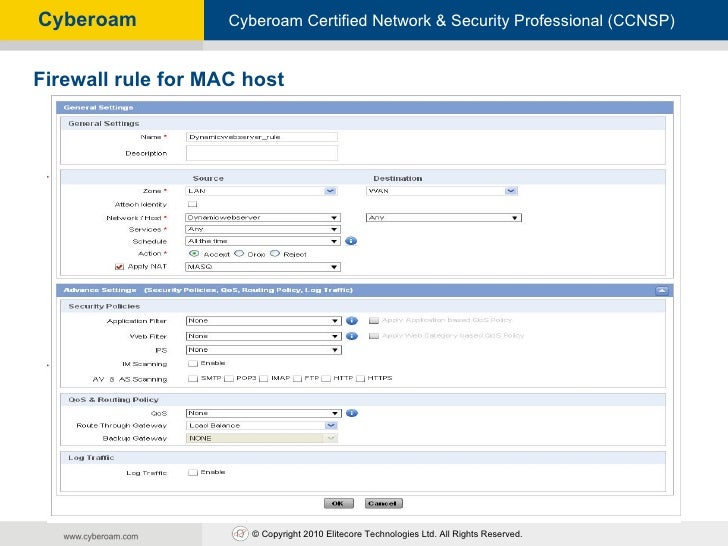Click the info icon next to Schedule
The width and height of the screenshot is (728, 546).
click(351, 241)
